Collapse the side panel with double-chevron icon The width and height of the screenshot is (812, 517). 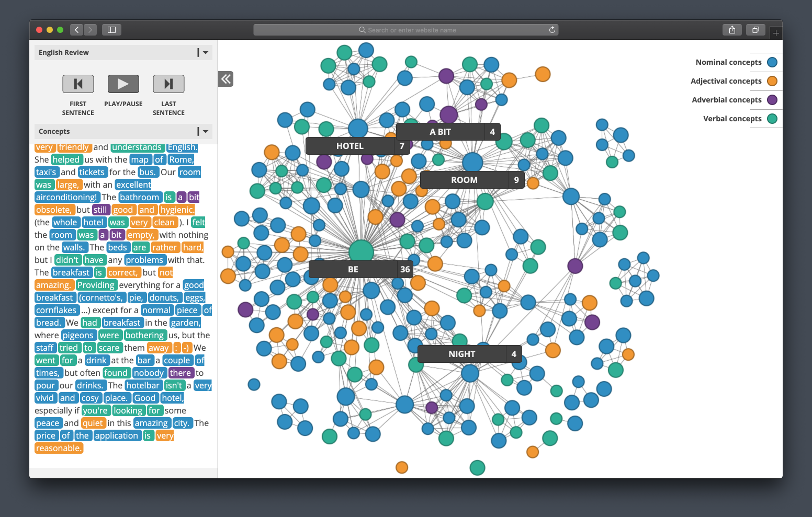tap(225, 79)
